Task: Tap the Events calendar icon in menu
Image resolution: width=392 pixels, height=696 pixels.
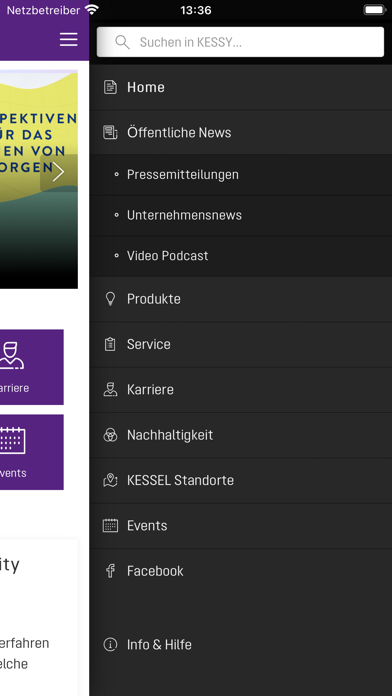Action: click(110, 526)
